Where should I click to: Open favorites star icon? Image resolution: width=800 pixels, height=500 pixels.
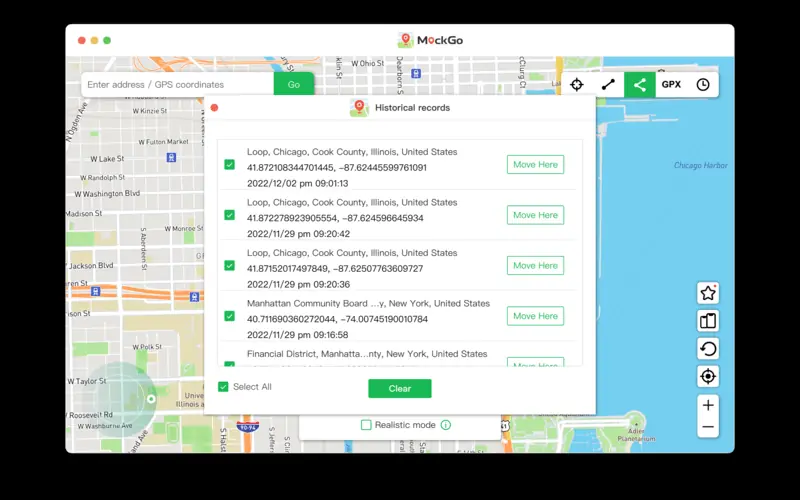pos(708,293)
